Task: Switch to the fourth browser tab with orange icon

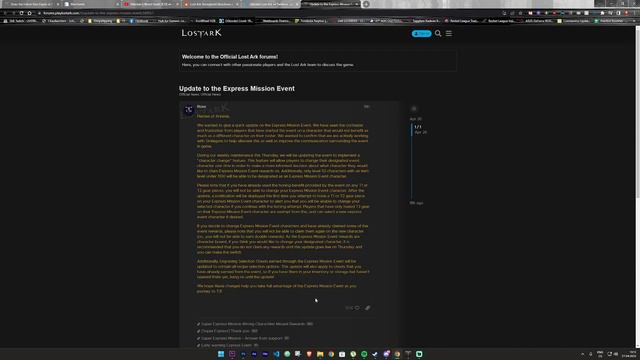Action: coord(211,4)
